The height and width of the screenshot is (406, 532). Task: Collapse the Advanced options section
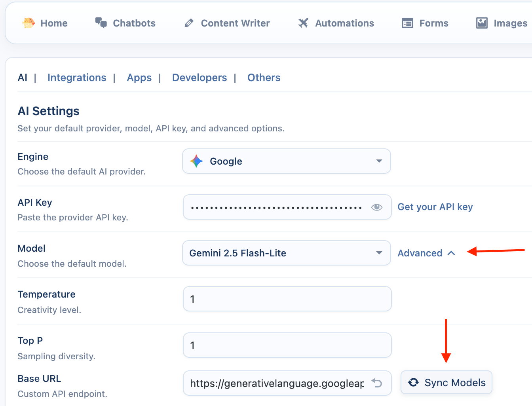426,253
